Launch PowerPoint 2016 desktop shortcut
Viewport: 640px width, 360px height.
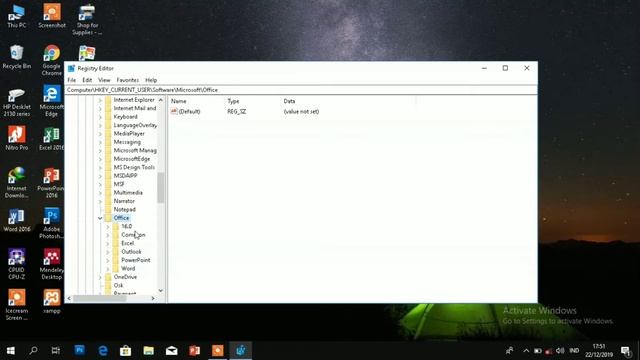tap(51, 183)
